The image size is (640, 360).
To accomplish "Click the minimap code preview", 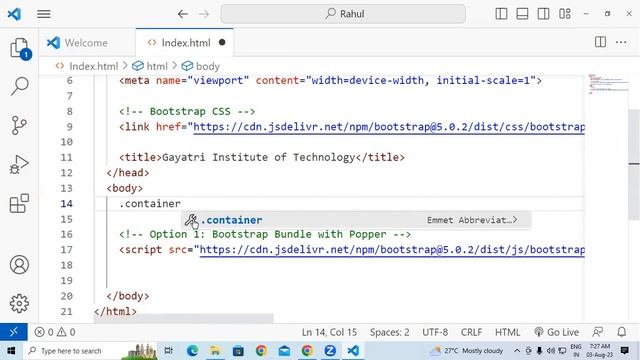I will pos(607,84).
